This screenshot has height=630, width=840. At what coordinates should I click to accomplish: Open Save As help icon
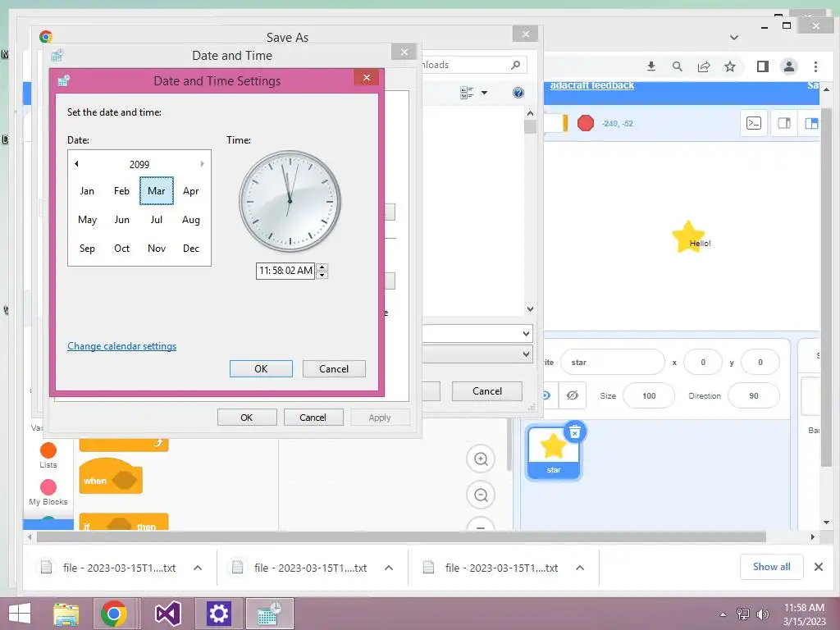[518, 93]
